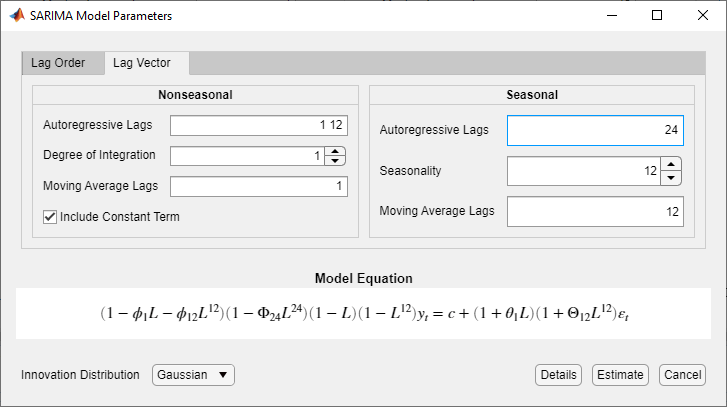This screenshot has height=407, width=727.
Task: Cancel the SARIMA parameters dialog
Action: [682, 375]
